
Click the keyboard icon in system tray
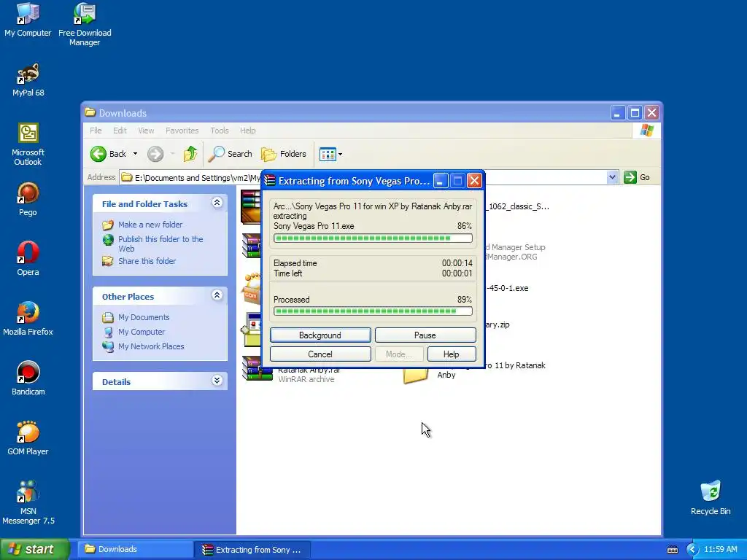tap(672, 550)
